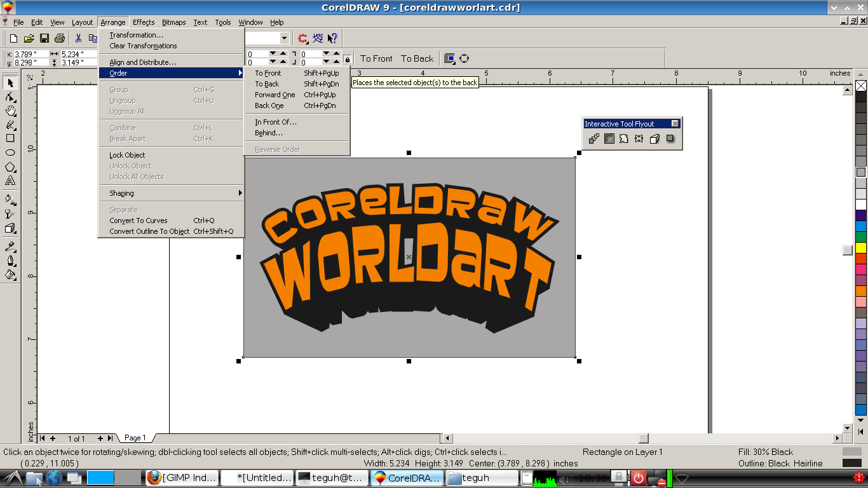The image size is (868, 488).
Task: Select the Interactive Drop Shadow tool
Action: click(x=670, y=139)
